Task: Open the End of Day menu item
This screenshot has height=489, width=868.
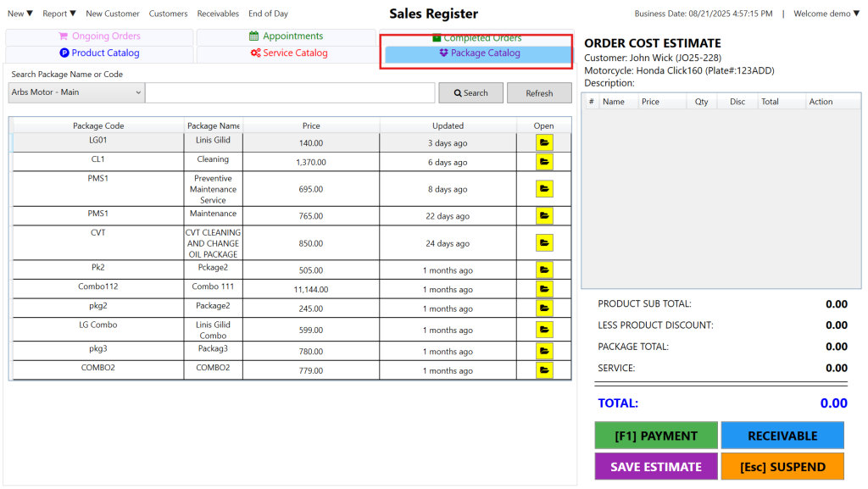Action: click(268, 14)
